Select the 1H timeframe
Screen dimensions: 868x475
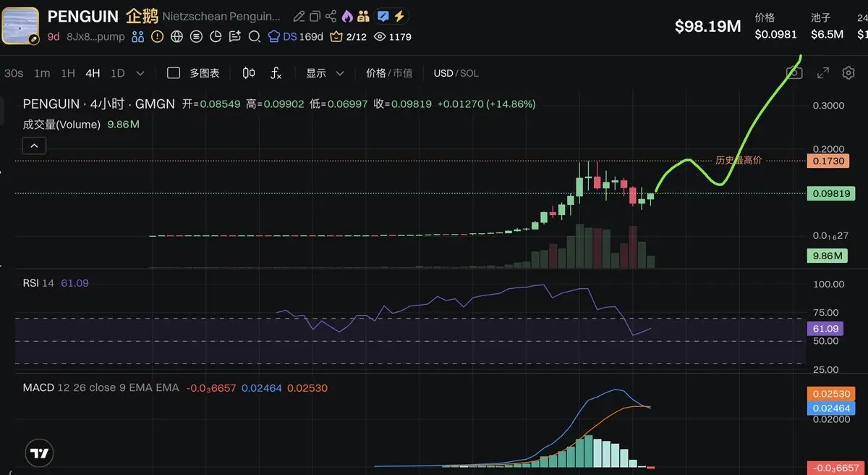68,73
